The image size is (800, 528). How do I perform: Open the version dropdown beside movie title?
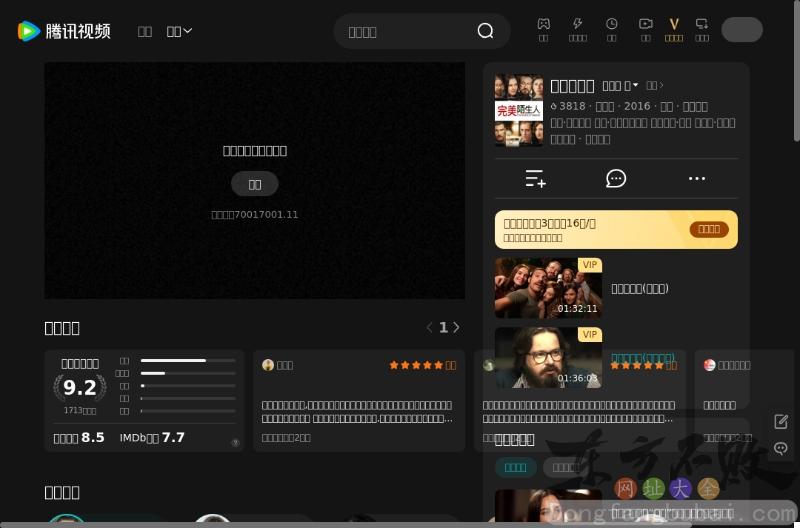[x=620, y=86]
